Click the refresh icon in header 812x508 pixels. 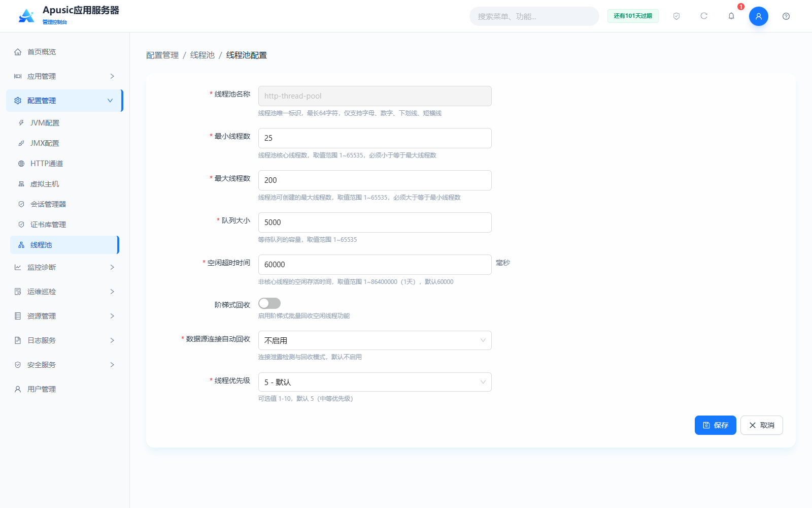(704, 16)
